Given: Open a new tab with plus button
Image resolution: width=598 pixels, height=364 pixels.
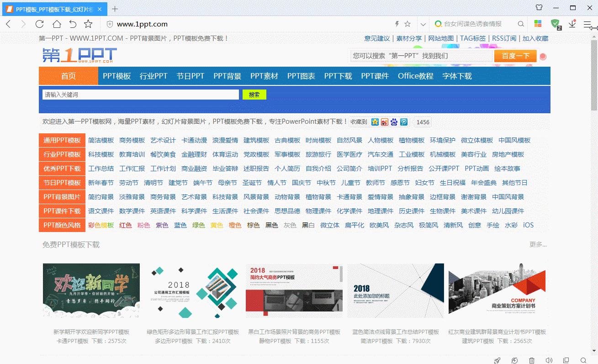Looking at the screenshot, I should point(115,9).
